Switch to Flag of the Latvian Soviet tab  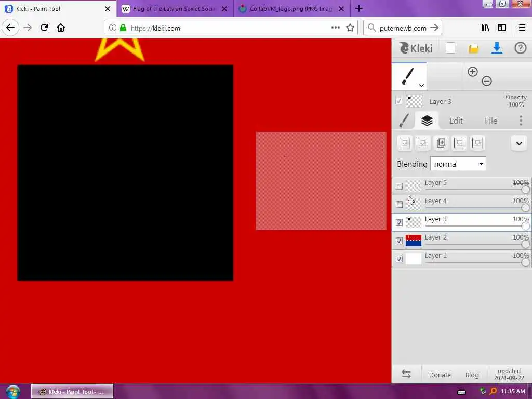click(x=174, y=9)
